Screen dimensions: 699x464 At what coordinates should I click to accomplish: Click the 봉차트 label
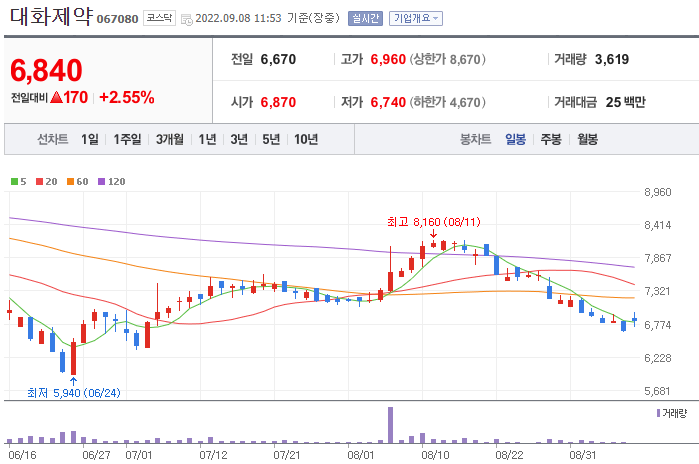pyautogui.click(x=475, y=140)
